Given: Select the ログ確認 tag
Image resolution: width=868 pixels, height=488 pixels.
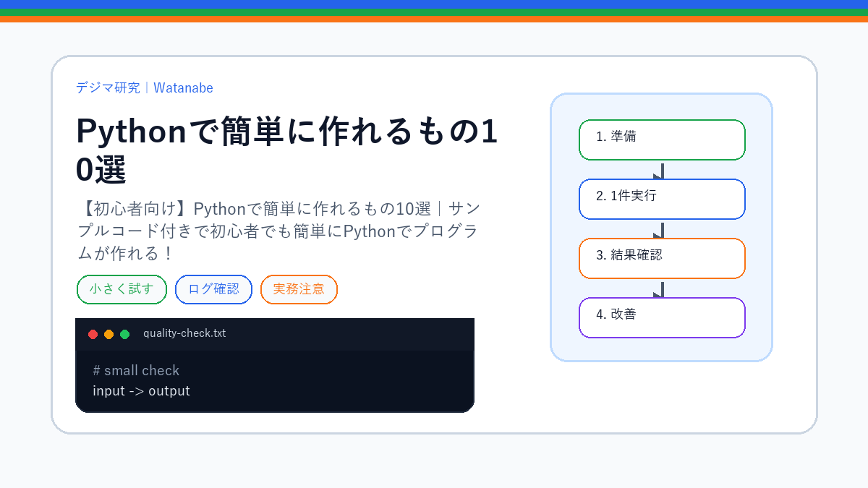Looking at the screenshot, I should coord(213,289).
